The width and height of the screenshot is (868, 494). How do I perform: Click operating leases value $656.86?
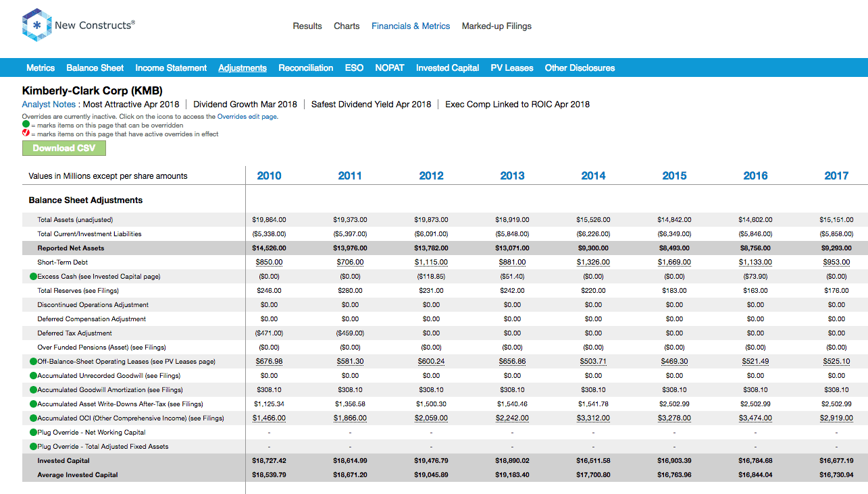512,362
